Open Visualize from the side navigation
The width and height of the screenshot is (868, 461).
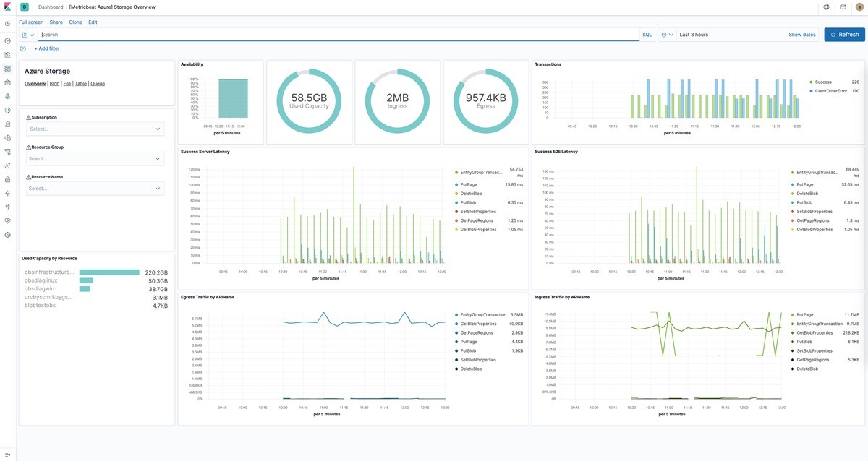click(x=7, y=55)
